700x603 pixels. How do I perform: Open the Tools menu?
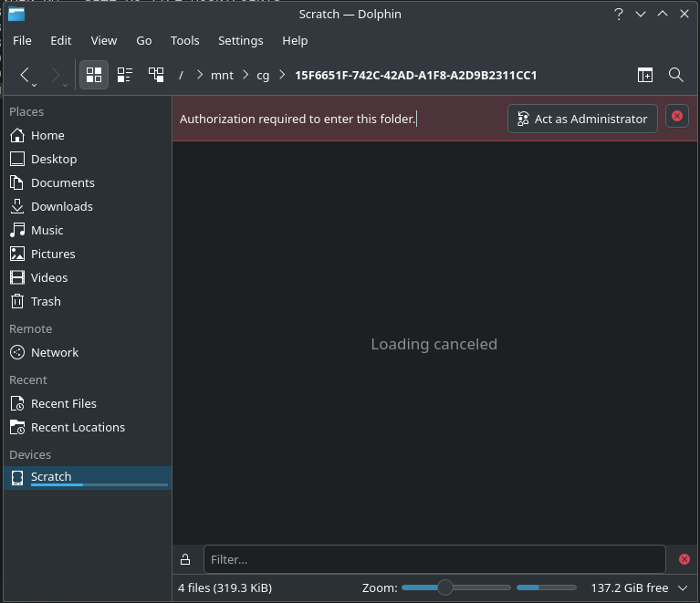point(184,40)
